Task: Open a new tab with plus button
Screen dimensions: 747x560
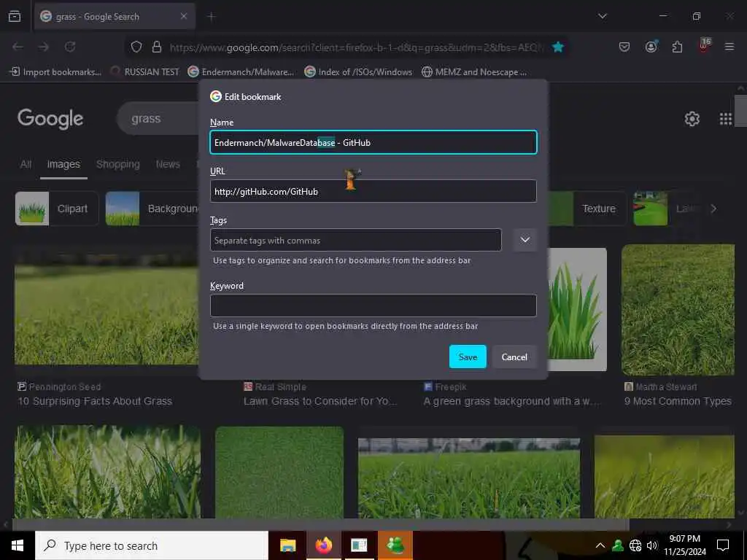Action: pyautogui.click(x=212, y=17)
